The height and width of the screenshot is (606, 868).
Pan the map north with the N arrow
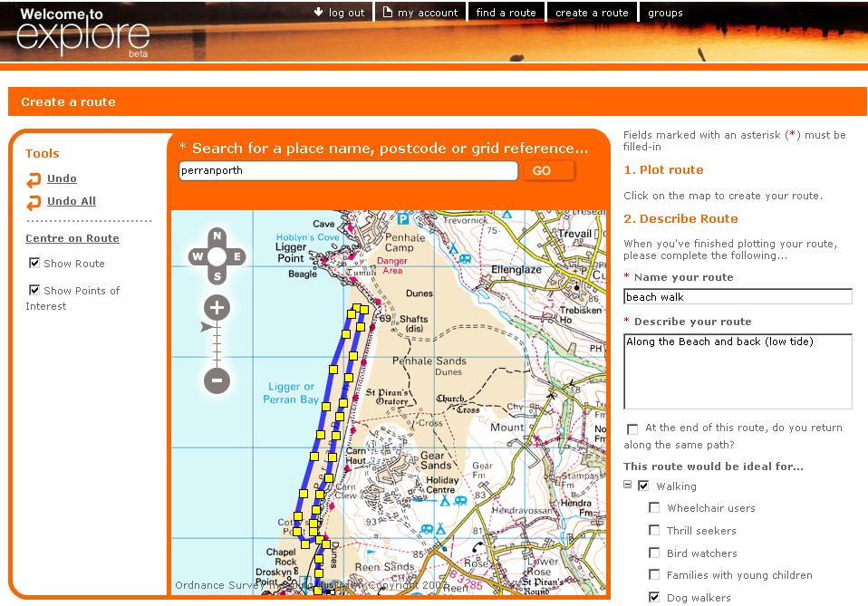(217, 236)
